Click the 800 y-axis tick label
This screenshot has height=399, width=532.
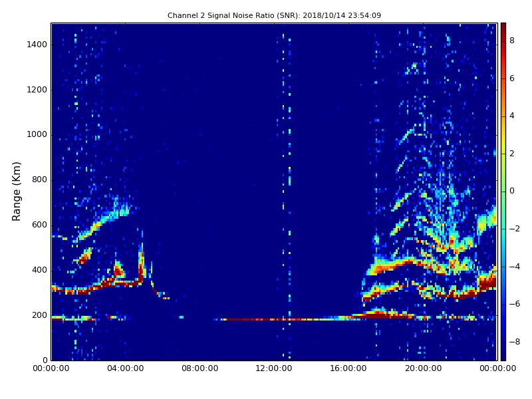point(39,180)
